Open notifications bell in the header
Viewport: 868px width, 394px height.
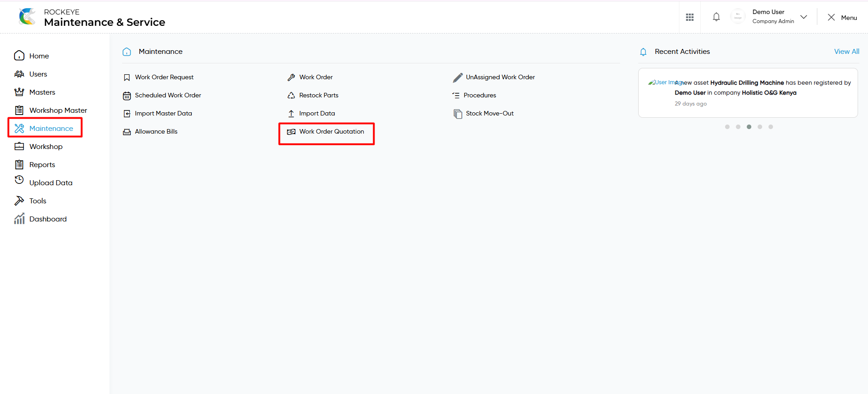(x=716, y=17)
